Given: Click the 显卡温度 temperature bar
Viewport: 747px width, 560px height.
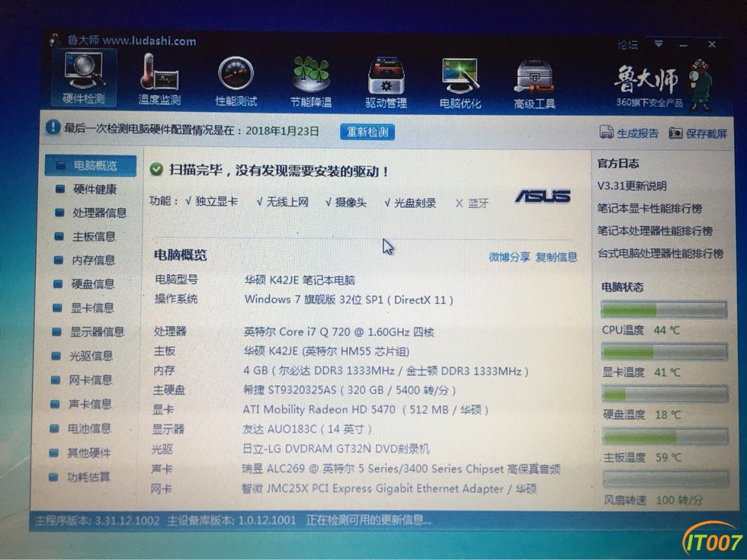Looking at the screenshot, I should (664, 352).
